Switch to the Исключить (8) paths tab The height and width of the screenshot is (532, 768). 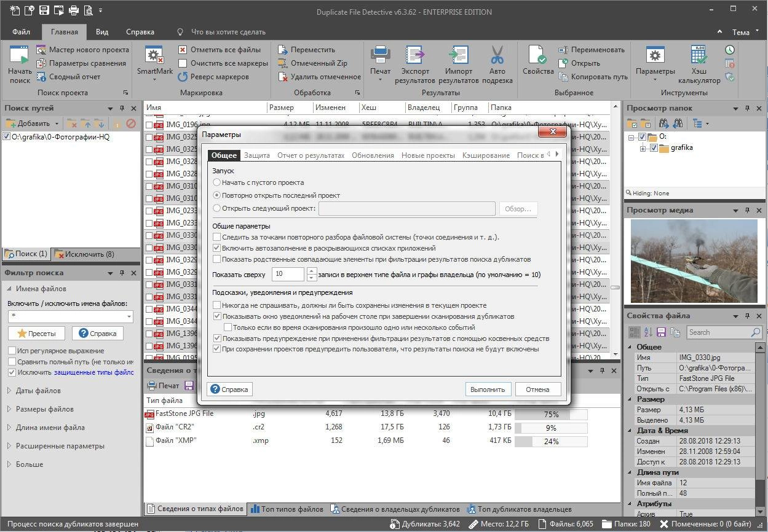(84, 254)
